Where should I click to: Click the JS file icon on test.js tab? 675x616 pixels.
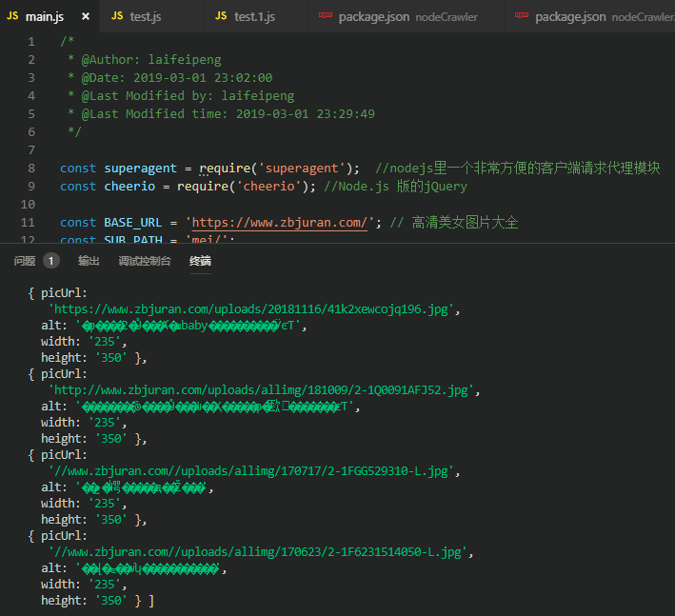click(117, 16)
